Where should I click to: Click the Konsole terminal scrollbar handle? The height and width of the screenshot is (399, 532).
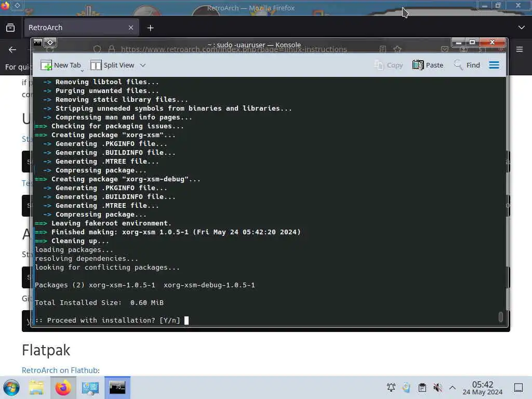(501, 316)
